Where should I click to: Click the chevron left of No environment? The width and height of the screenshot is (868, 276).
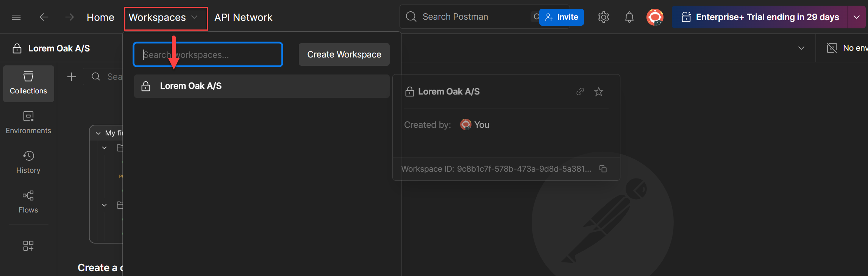(x=801, y=48)
